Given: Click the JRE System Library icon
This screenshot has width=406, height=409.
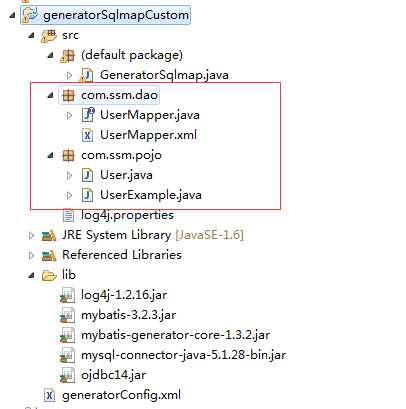Looking at the screenshot, I should coord(49,236).
